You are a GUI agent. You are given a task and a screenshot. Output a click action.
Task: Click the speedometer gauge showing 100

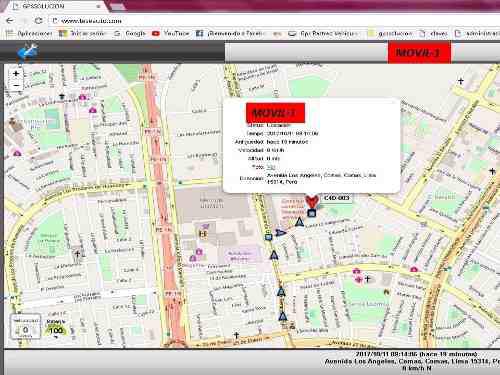pyautogui.click(x=55, y=328)
